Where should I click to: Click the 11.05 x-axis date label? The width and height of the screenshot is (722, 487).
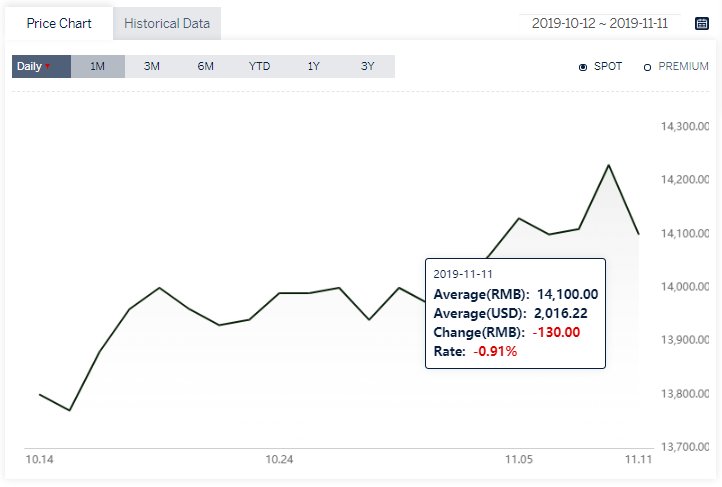tap(519, 459)
